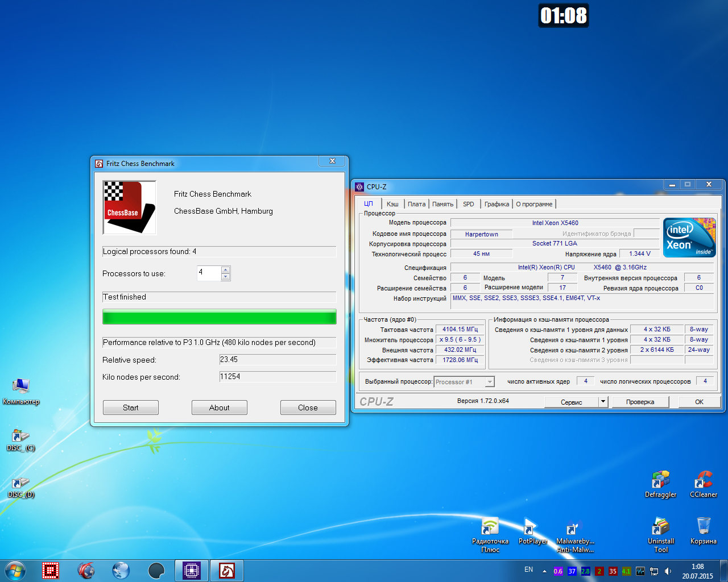Select the Uninstall Tool desktop icon
728x582 pixels.
[x=661, y=535]
